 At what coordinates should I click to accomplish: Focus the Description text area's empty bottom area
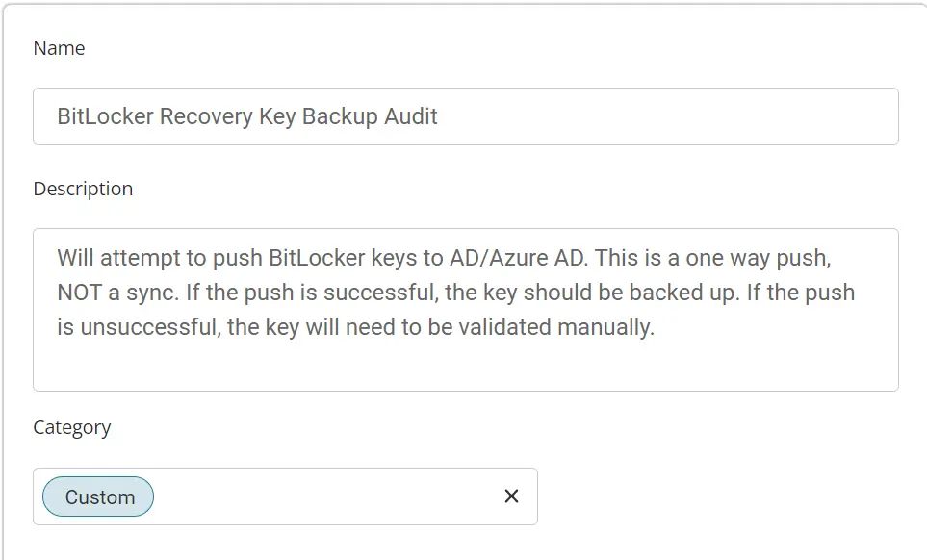pyautogui.click(x=466, y=367)
